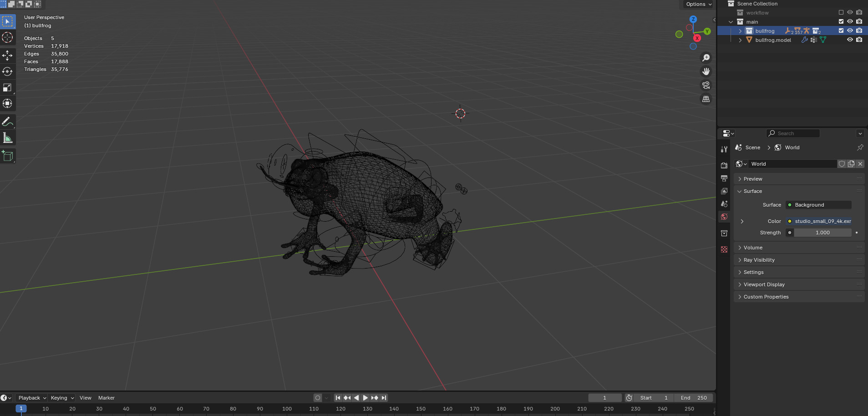Enable the workflow collection checkbox

[x=841, y=13]
